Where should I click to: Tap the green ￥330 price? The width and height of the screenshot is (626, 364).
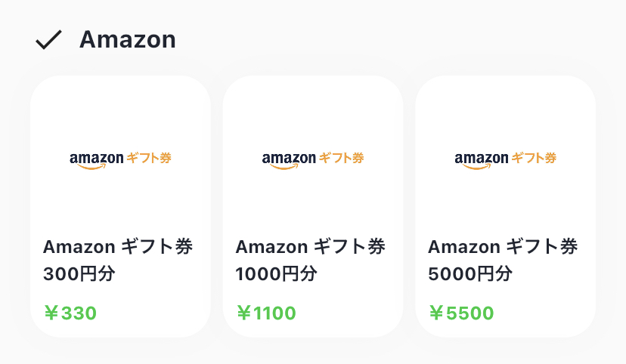coord(70,313)
